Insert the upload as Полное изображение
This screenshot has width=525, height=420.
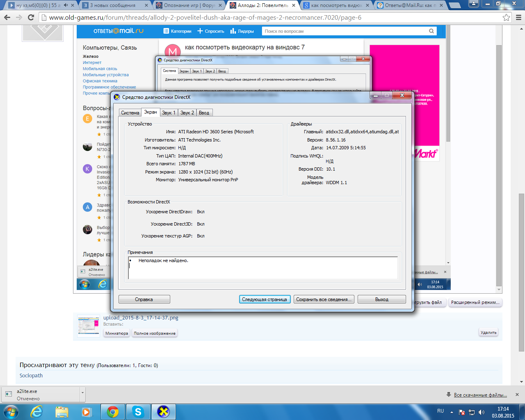tap(155, 333)
